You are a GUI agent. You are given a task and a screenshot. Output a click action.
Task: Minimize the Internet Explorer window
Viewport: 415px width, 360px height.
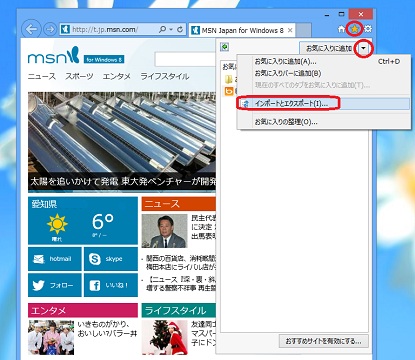pyautogui.click(x=327, y=14)
